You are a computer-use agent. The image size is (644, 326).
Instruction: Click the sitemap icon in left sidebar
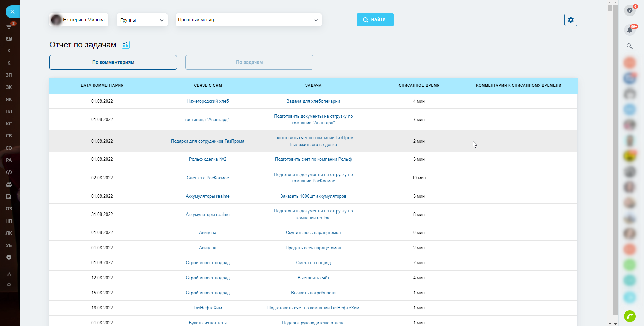(9, 274)
